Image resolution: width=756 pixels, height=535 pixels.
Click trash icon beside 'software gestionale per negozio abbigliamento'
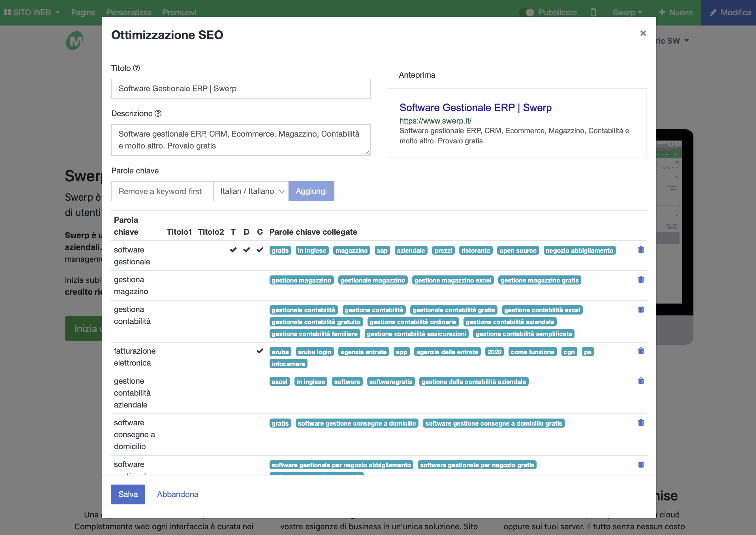[641, 464]
